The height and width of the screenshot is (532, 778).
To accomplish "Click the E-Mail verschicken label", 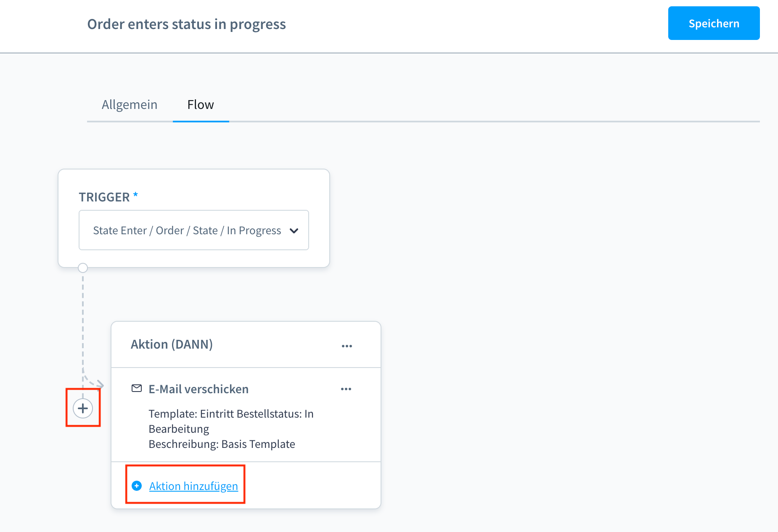I will pyautogui.click(x=198, y=389).
